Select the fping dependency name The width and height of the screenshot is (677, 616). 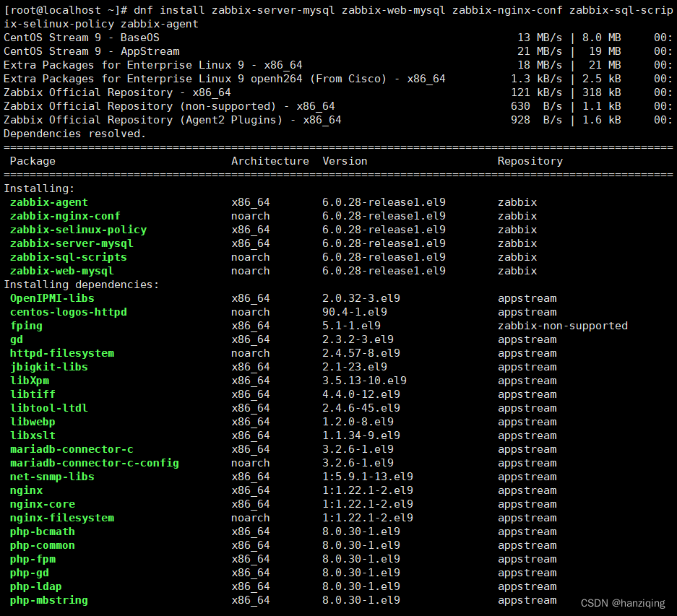pyautogui.click(x=26, y=326)
